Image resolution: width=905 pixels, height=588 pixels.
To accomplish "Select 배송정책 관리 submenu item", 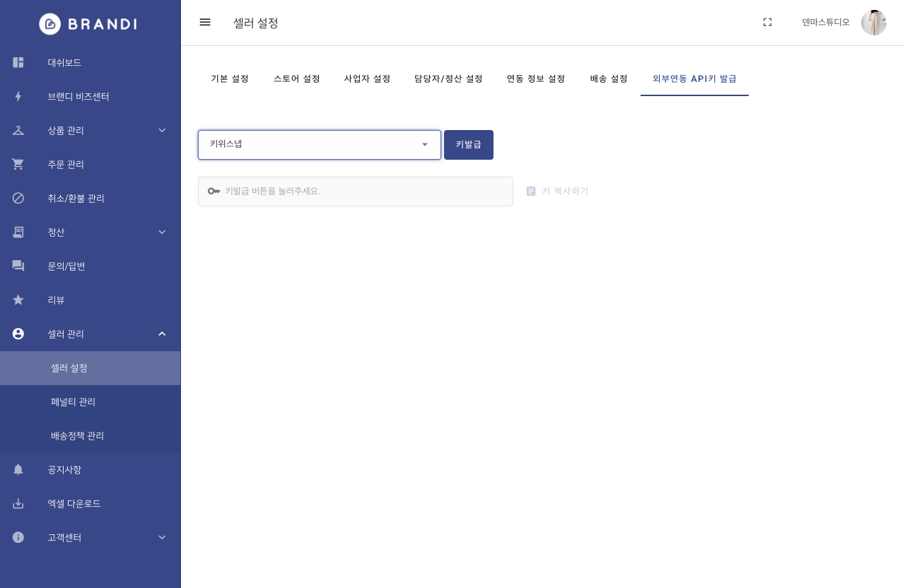I will coord(90,436).
